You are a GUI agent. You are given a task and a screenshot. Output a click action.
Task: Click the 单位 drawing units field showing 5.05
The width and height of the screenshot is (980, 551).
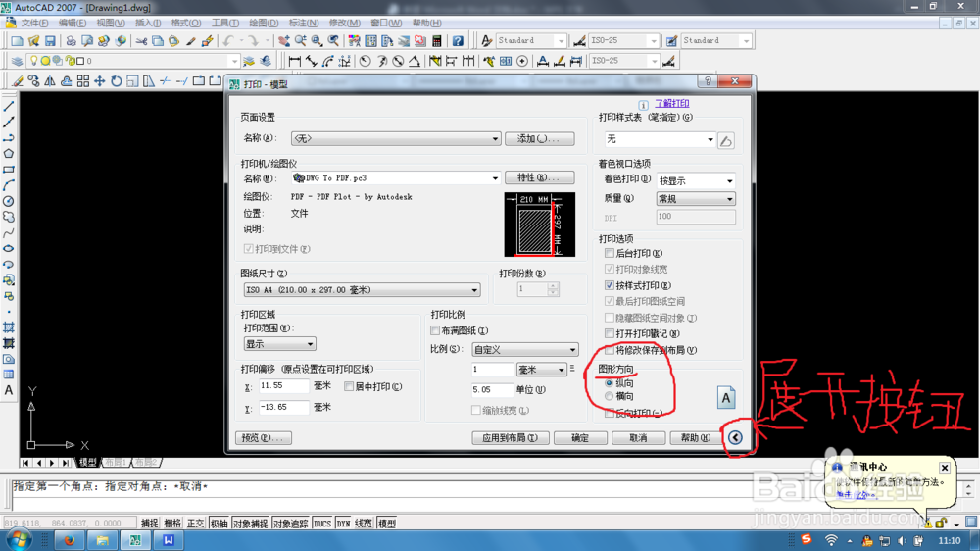pyautogui.click(x=491, y=389)
